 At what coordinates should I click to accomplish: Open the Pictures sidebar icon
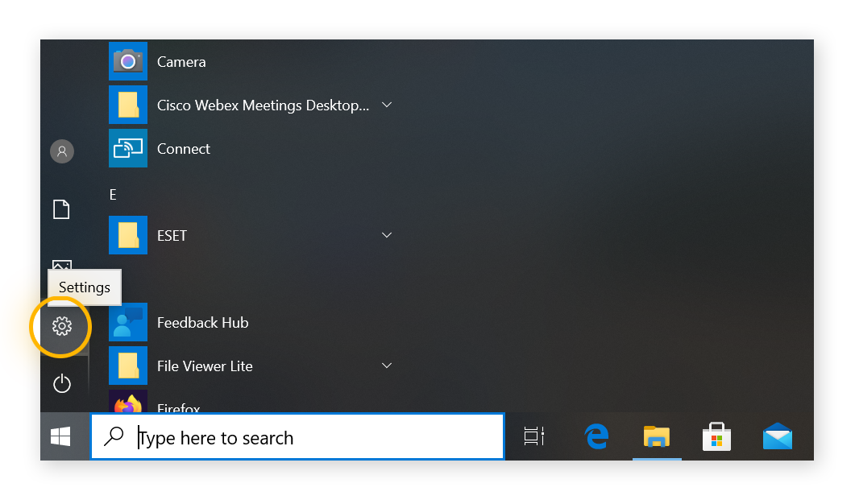point(62,264)
